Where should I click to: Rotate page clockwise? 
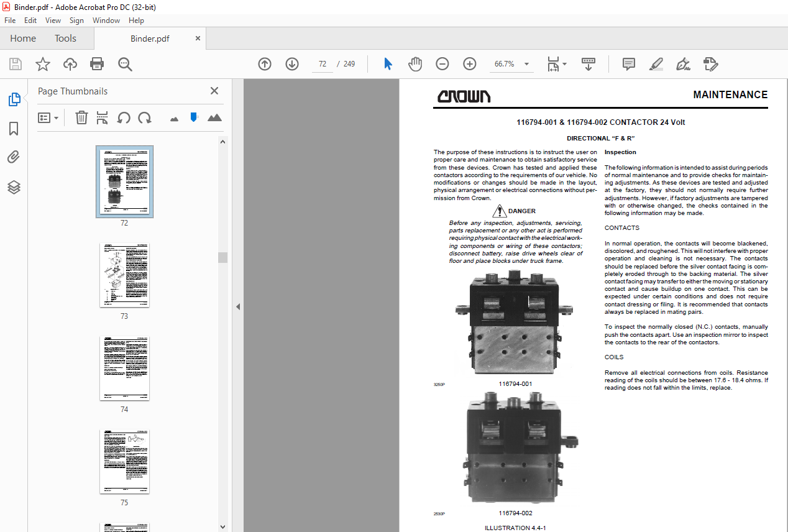[x=145, y=117]
